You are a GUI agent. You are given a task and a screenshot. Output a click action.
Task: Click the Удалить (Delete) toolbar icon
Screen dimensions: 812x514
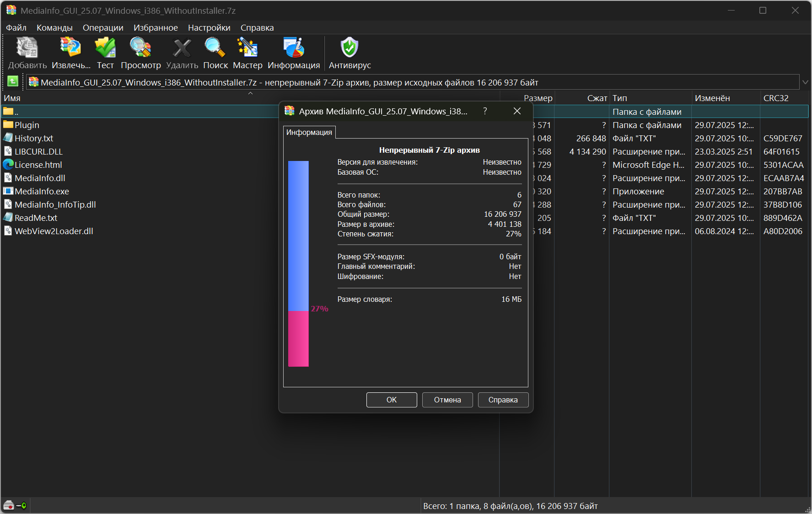coord(182,48)
